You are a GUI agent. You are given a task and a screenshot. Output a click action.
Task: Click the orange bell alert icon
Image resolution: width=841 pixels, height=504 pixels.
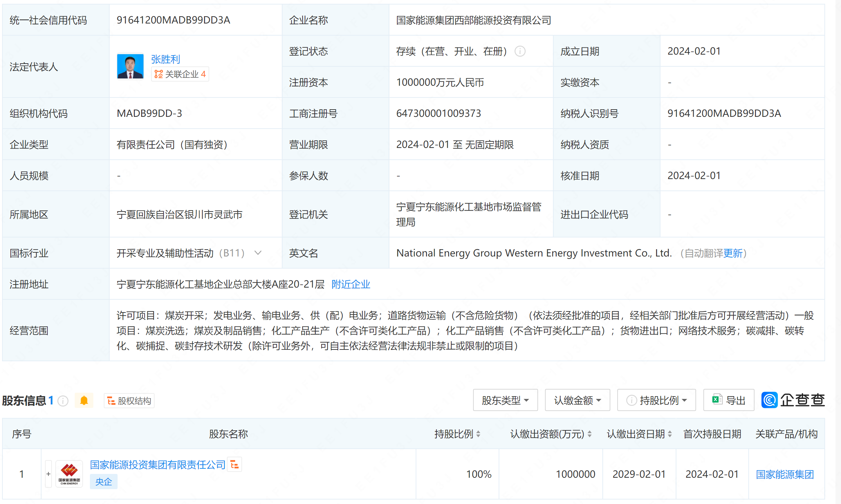click(x=84, y=400)
